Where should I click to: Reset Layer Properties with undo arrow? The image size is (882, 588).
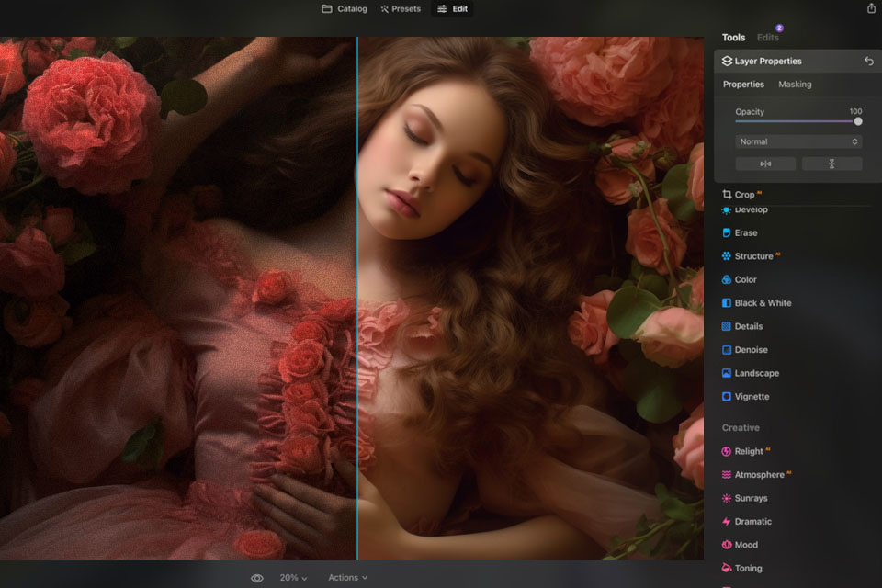pyautogui.click(x=868, y=61)
